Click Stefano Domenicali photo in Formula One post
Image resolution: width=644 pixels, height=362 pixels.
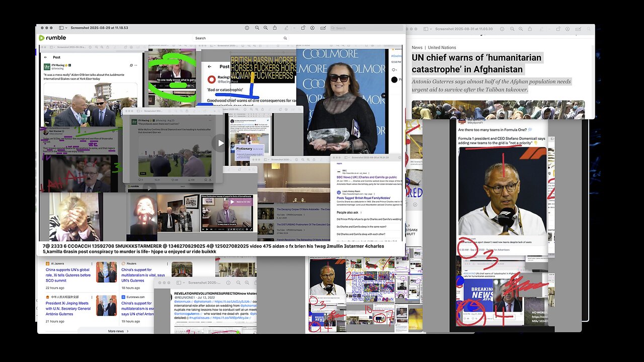[502, 191]
